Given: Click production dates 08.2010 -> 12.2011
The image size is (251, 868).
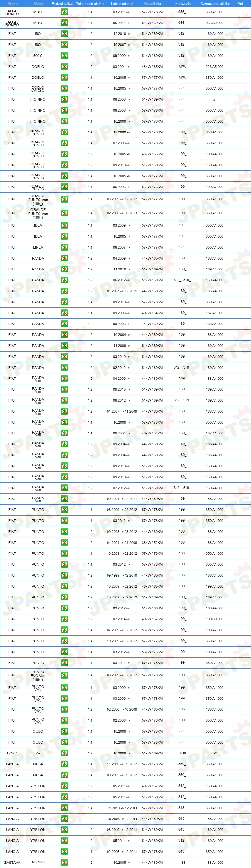Looking at the screenshot, I should (x=122, y=830).
